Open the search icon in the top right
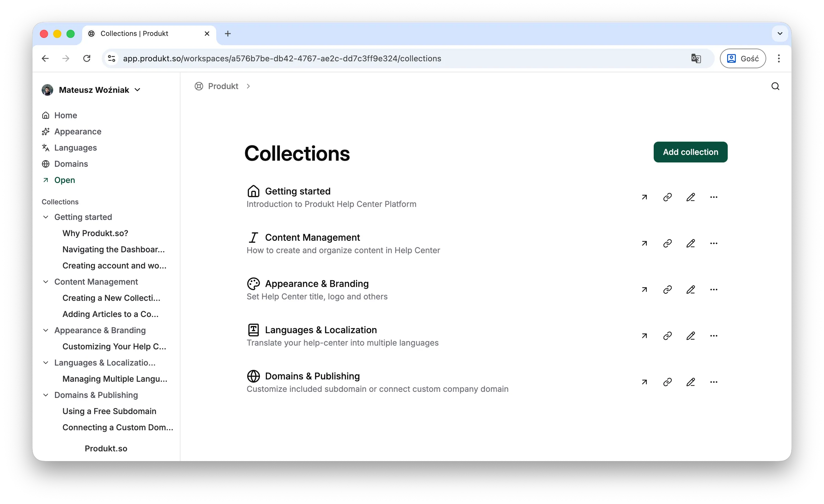 775,86
